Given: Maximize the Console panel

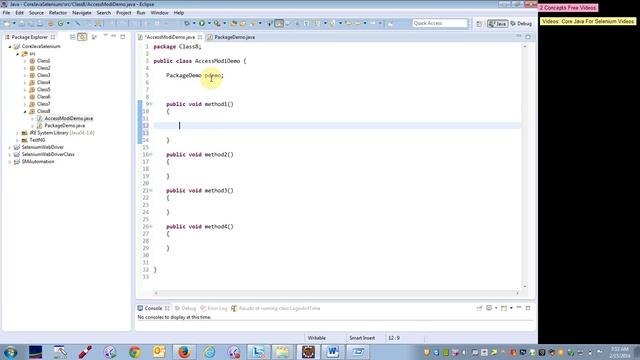Looking at the screenshot, I should coord(528,308).
